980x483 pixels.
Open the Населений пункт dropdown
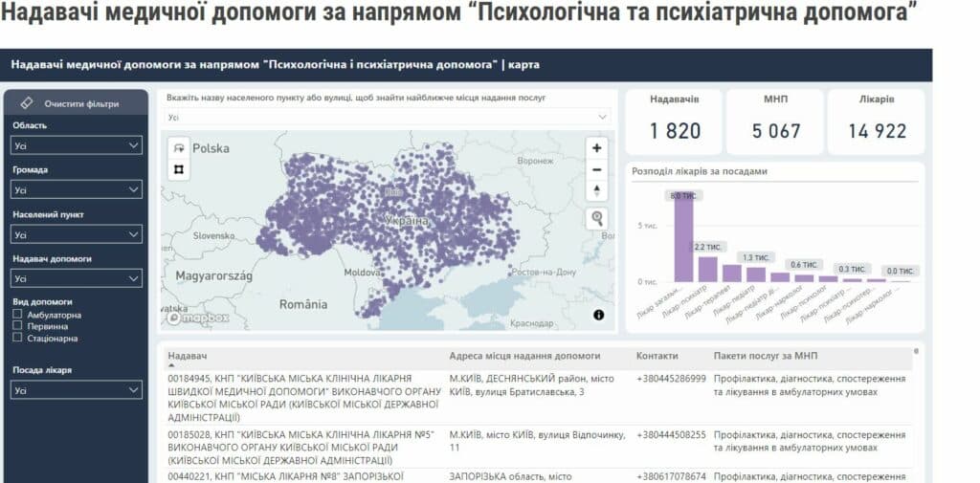(77, 234)
